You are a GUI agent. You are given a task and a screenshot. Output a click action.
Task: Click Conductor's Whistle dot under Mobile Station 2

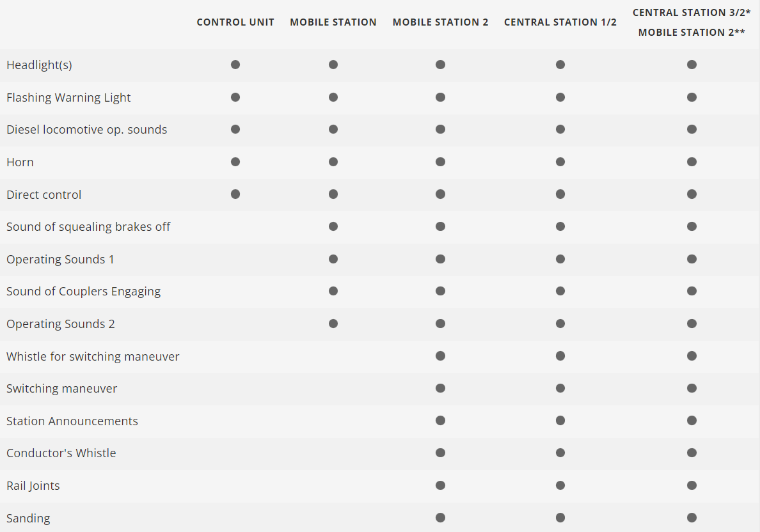click(x=440, y=453)
